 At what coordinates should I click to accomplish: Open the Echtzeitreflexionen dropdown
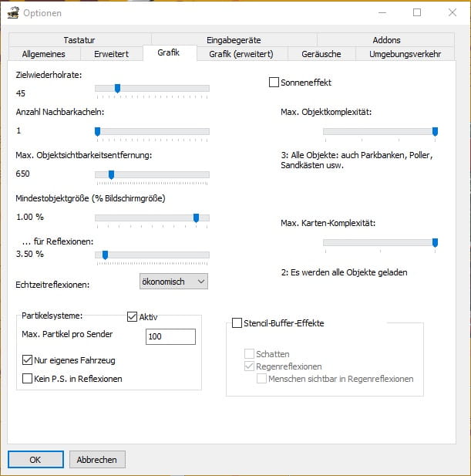click(x=173, y=282)
